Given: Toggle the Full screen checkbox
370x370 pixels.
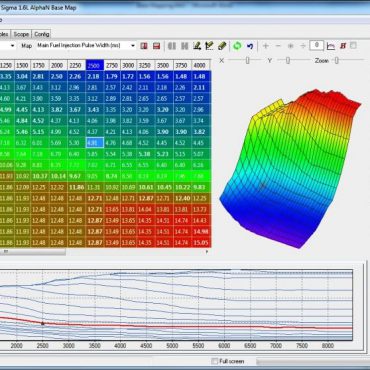Looking at the screenshot, I should [215, 361].
